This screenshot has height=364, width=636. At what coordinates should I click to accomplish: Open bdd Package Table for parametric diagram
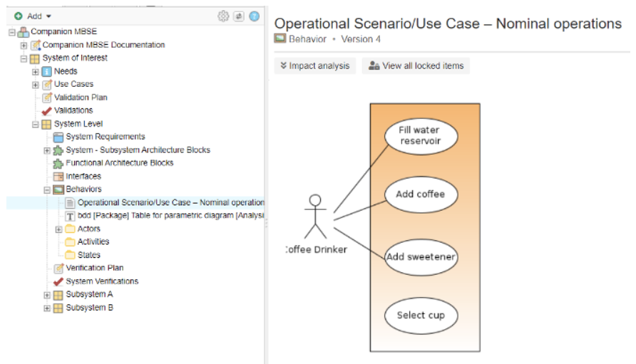click(170, 215)
